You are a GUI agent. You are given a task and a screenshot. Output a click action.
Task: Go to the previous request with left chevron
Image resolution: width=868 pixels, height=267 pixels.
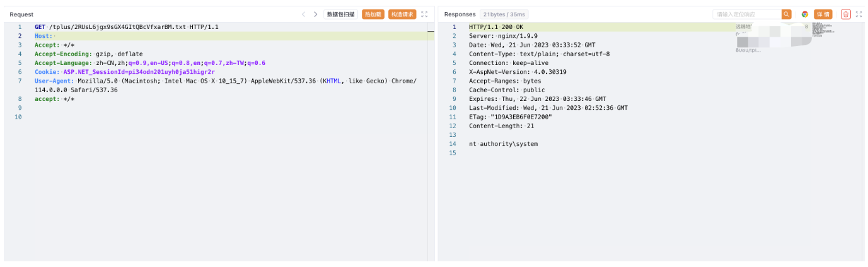pyautogui.click(x=303, y=15)
